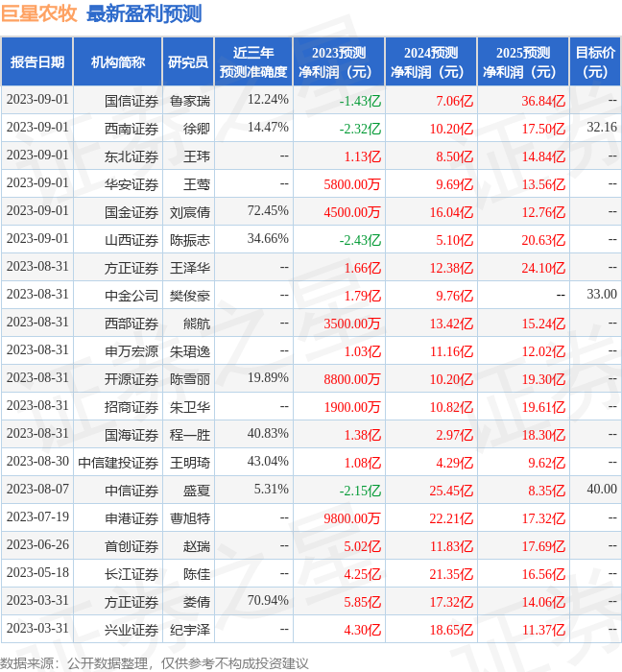Image resolution: width=622 pixels, height=672 pixels.
Task: Select the 中信建投证券 institution cell
Action: click(118, 463)
